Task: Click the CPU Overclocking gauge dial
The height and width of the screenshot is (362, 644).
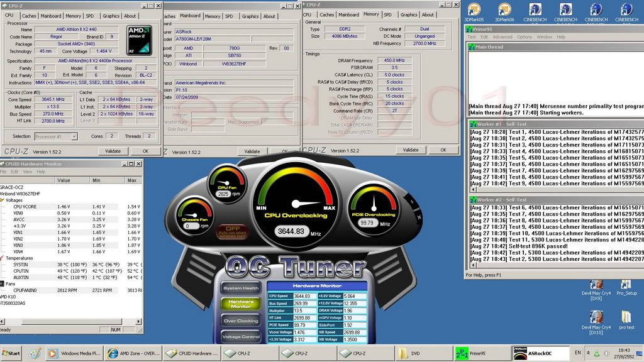Action: tap(296, 204)
